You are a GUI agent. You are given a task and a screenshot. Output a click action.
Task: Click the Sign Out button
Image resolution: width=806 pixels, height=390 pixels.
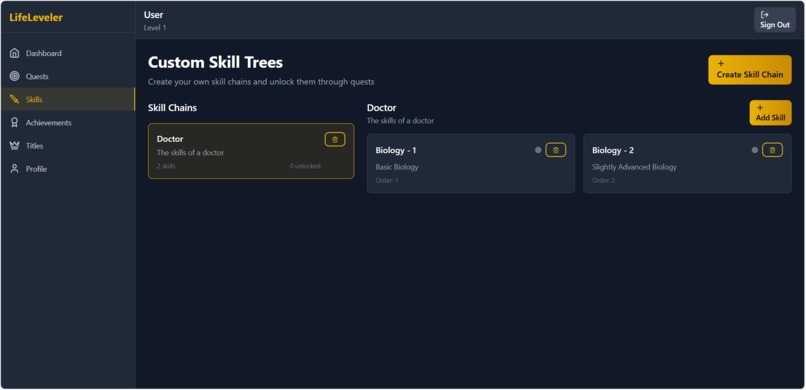pos(775,20)
